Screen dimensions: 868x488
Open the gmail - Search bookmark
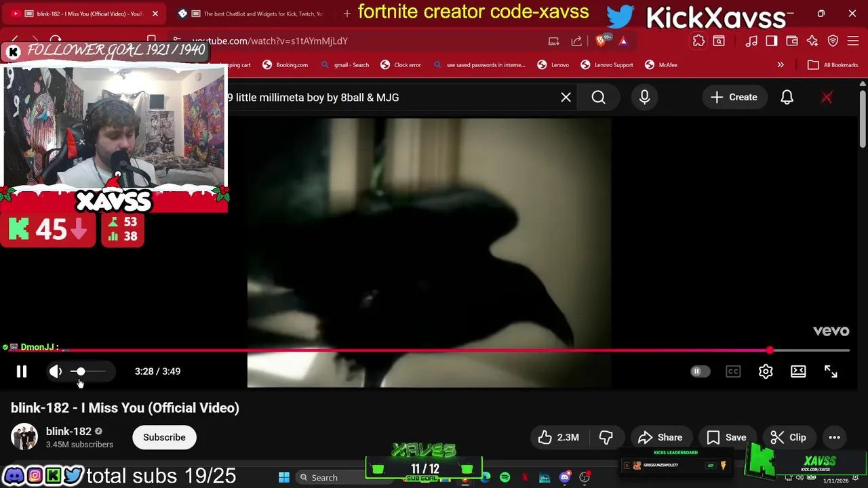(x=345, y=65)
